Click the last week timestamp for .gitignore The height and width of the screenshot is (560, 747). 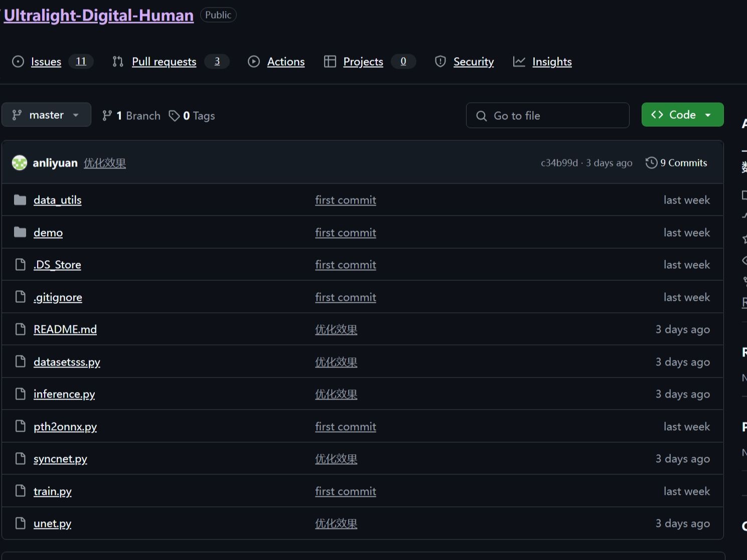point(687,297)
